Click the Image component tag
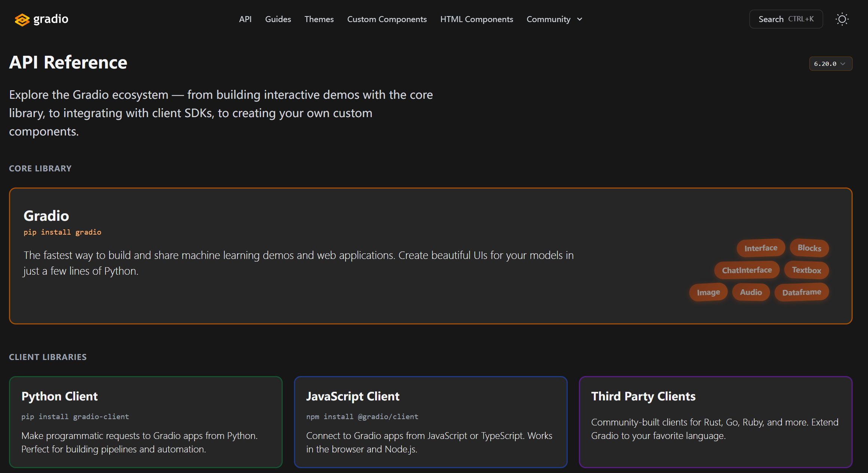The image size is (868, 473). (708, 292)
